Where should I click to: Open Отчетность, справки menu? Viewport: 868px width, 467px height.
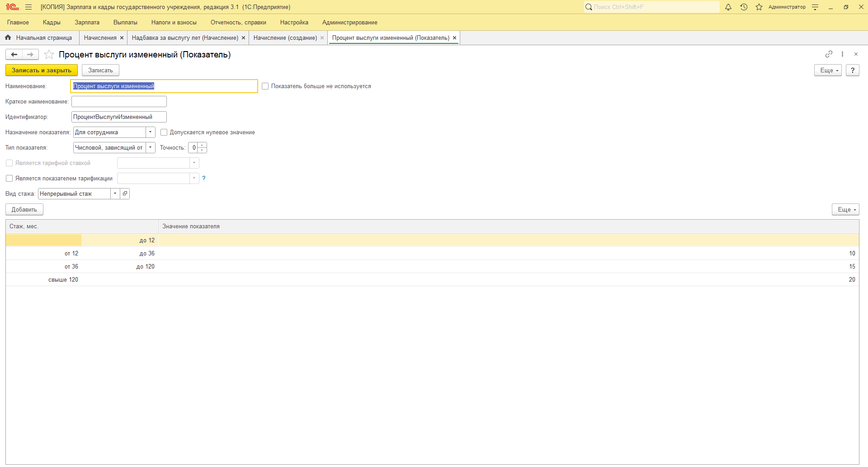click(238, 23)
